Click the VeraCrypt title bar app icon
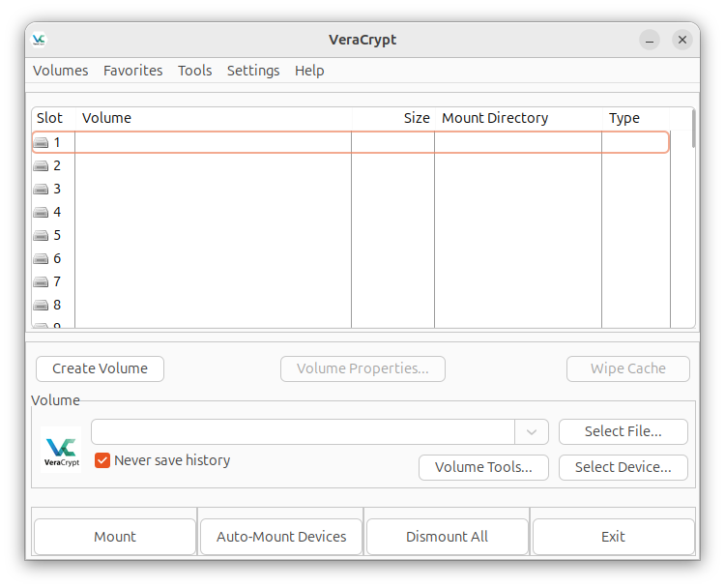Screen dimensions: 725x588 pyautogui.click(x=39, y=40)
